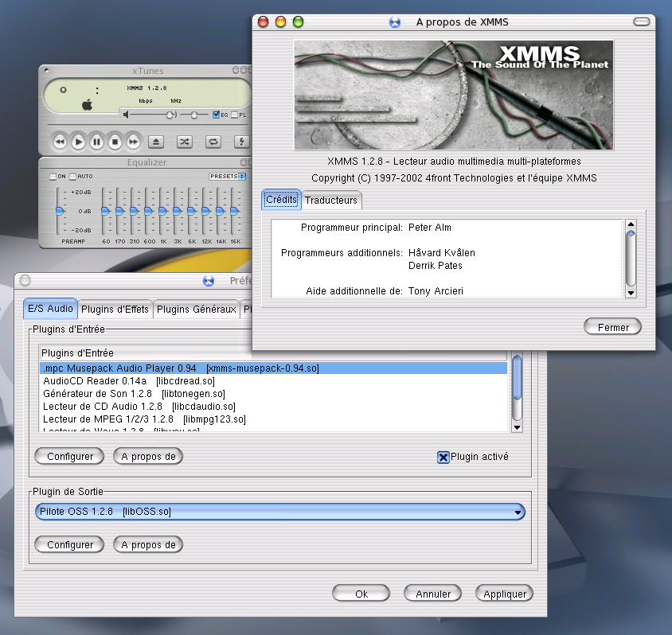
Task: Click Annuler in Préférences
Action: tap(433, 594)
